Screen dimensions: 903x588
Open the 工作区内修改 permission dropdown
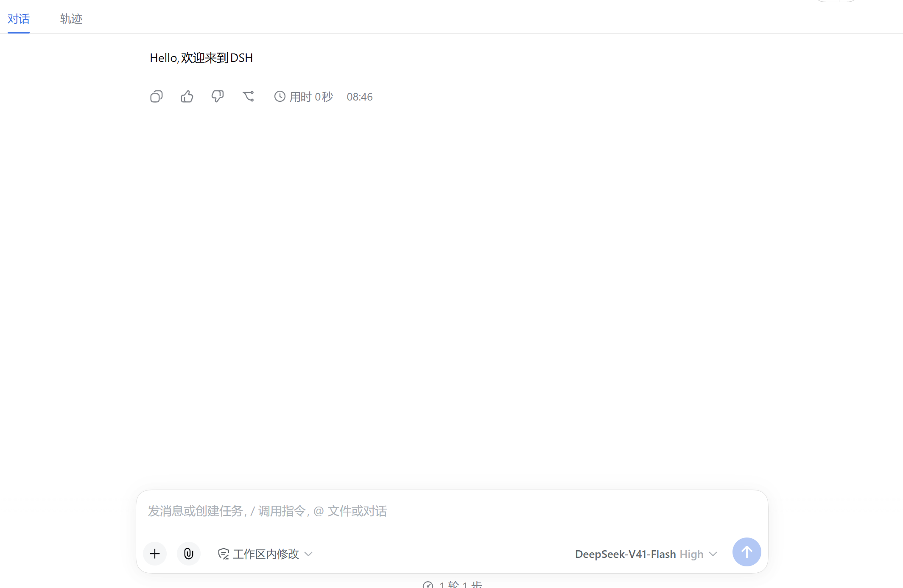tap(266, 554)
